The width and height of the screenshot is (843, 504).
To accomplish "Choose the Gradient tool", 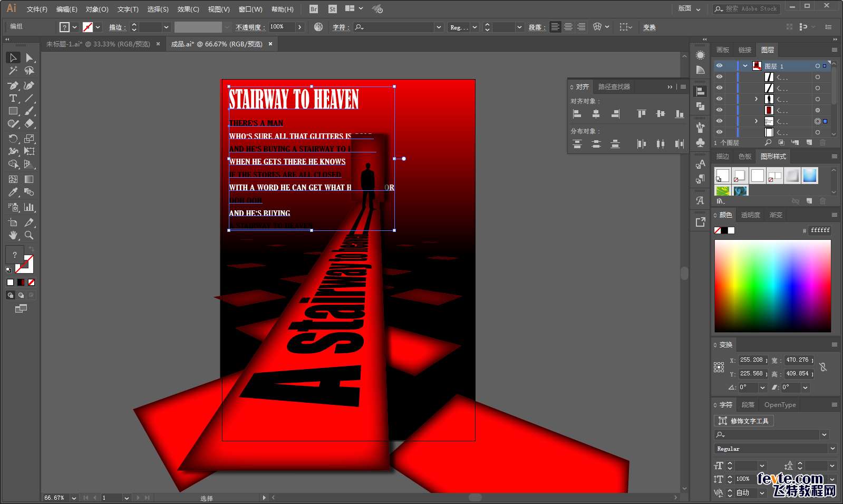I will 30,179.
